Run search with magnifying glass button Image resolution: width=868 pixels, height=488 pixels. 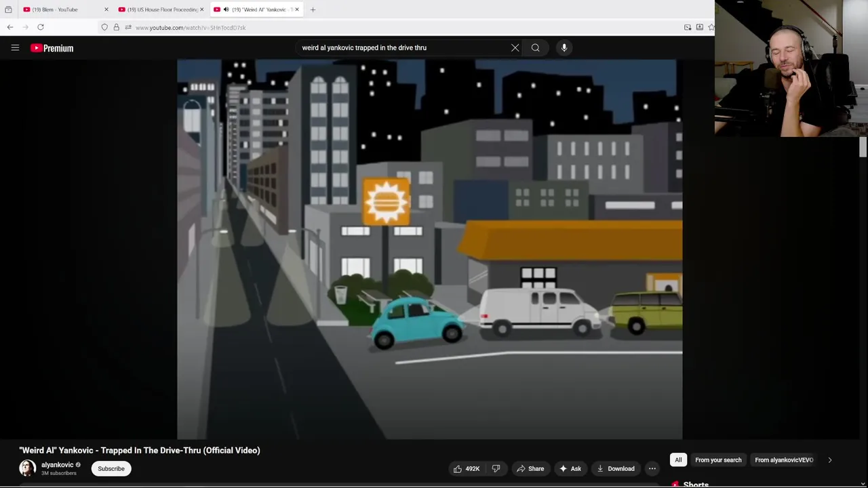pyautogui.click(x=535, y=47)
